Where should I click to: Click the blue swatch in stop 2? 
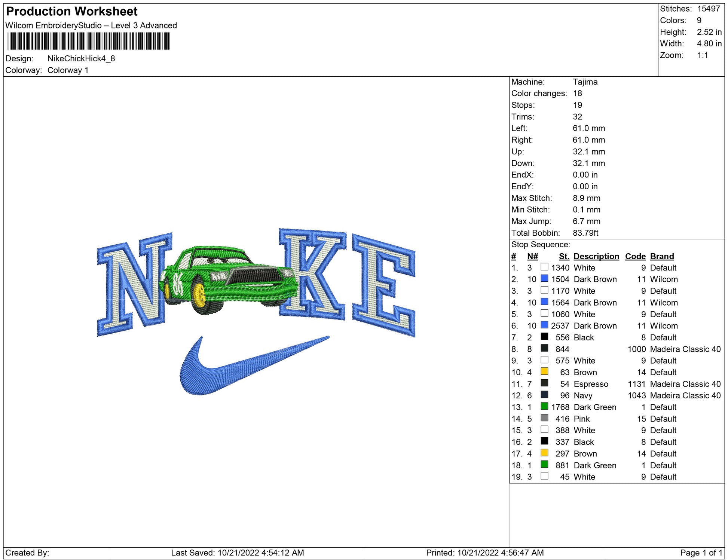click(544, 279)
